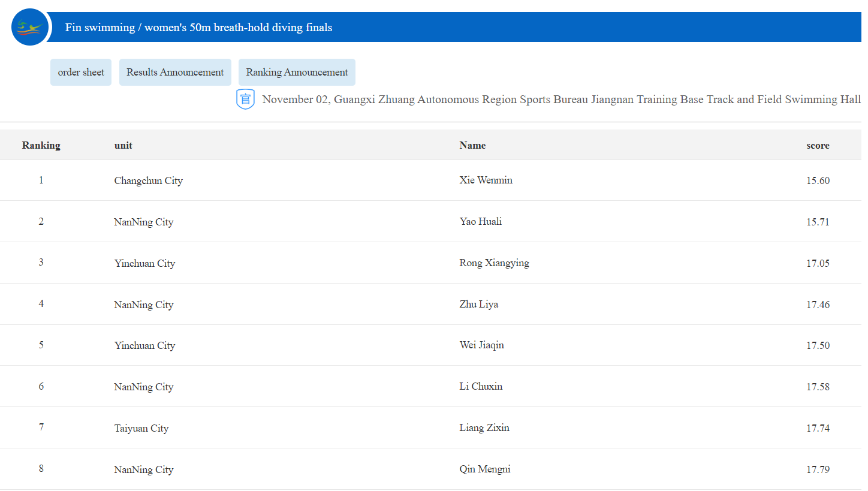Select the score 17.58
868x491 pixels.
(x=818, y=387)
